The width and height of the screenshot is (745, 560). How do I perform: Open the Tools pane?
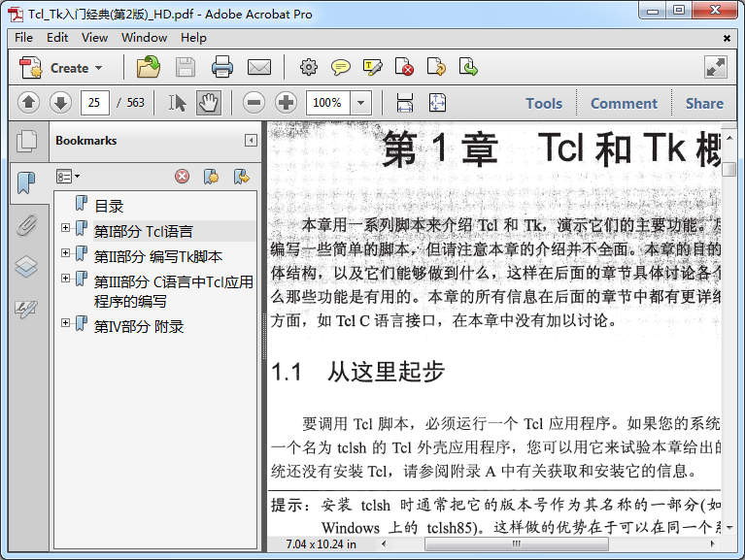pyautogui.click(x=544, y=104)
